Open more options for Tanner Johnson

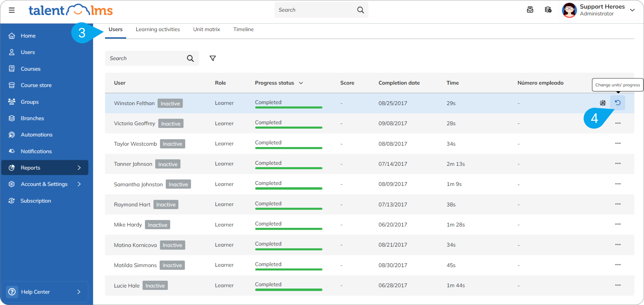click(618, 164)
